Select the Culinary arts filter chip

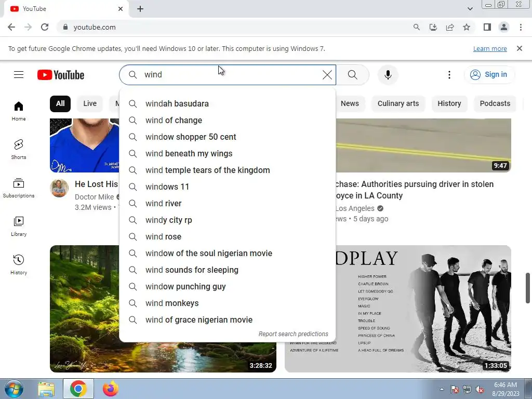click(398, 103)
